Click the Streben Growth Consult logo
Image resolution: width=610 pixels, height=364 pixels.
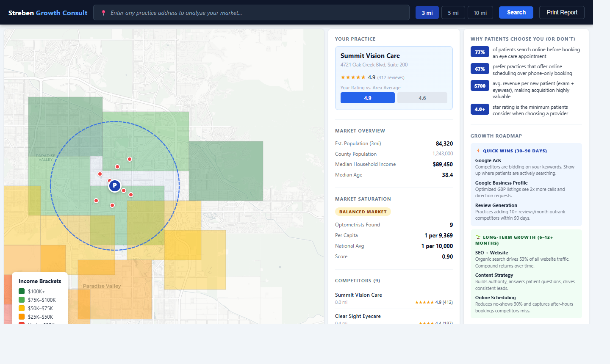pyautogui.click(x=48, y=12)
